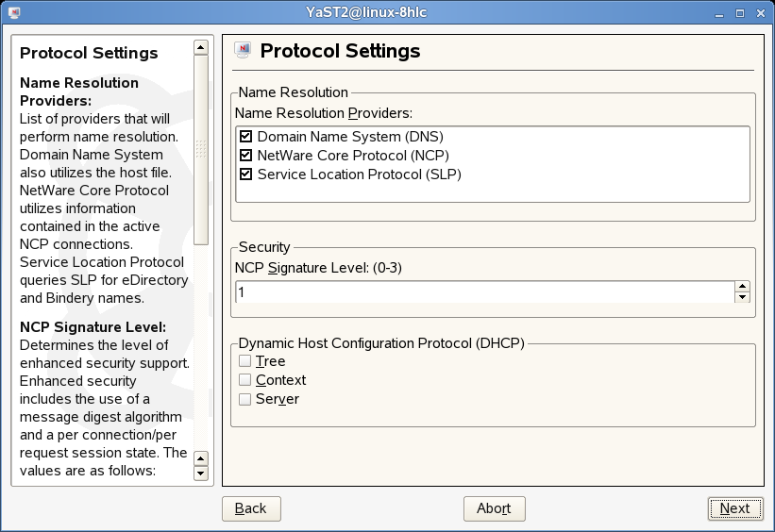
Task: Disable Service Location Protocol (SLP) provider
Action: 246,175
